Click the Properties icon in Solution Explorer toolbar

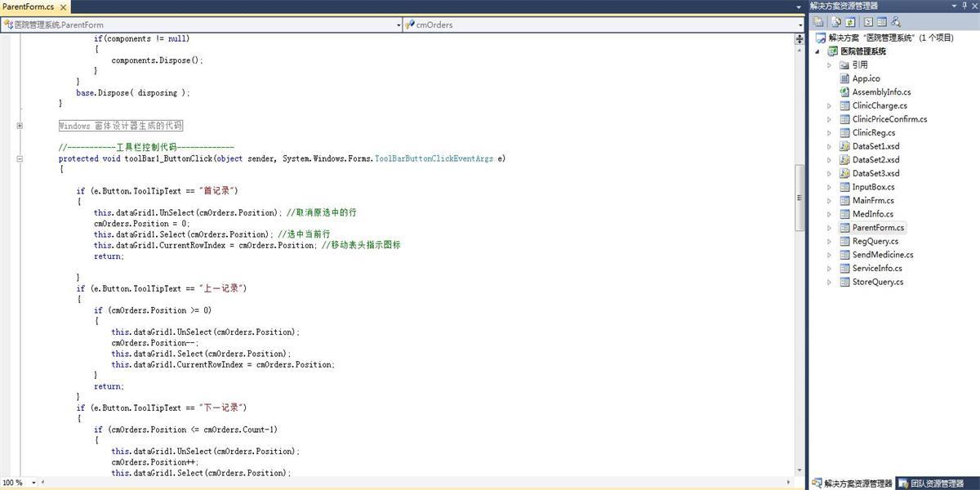pos(819,22)
